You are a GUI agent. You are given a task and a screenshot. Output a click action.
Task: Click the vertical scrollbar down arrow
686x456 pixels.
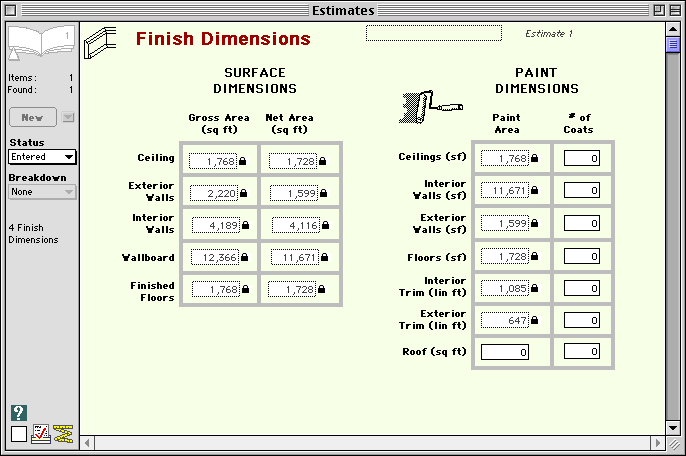(x=673, y=428)
